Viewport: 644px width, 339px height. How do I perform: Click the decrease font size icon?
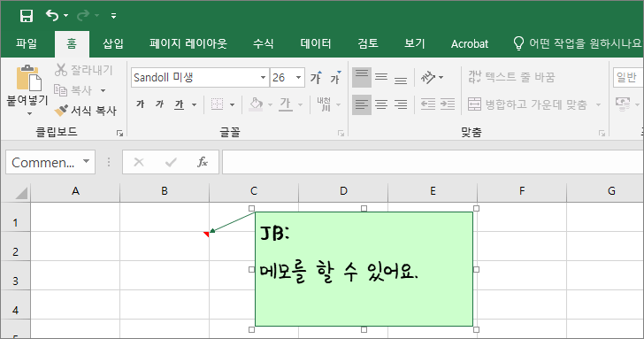[x=335, y=77]
